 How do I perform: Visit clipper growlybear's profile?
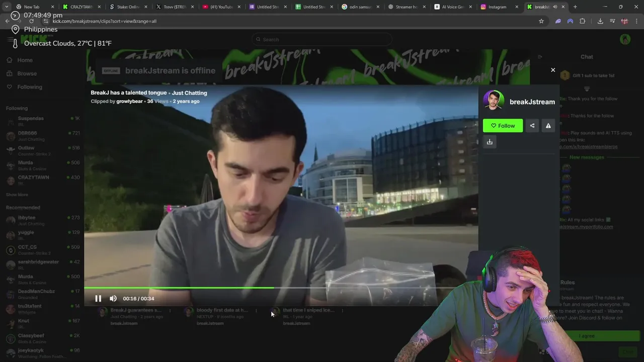click(129, 101)
